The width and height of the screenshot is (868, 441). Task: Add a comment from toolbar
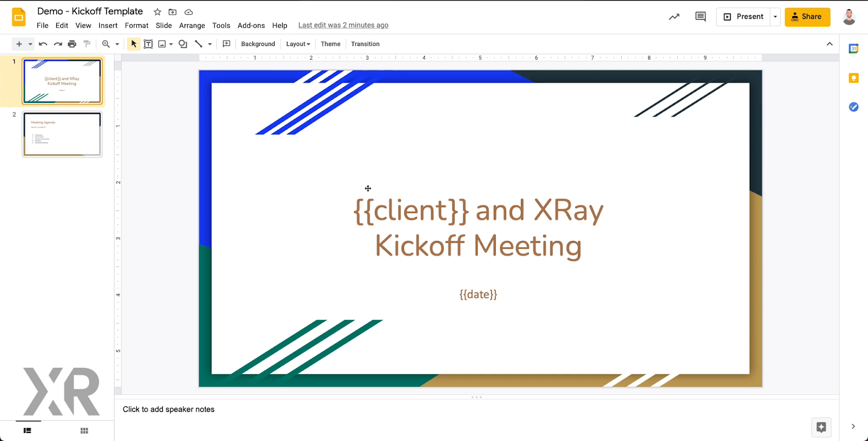pos(227,44)
